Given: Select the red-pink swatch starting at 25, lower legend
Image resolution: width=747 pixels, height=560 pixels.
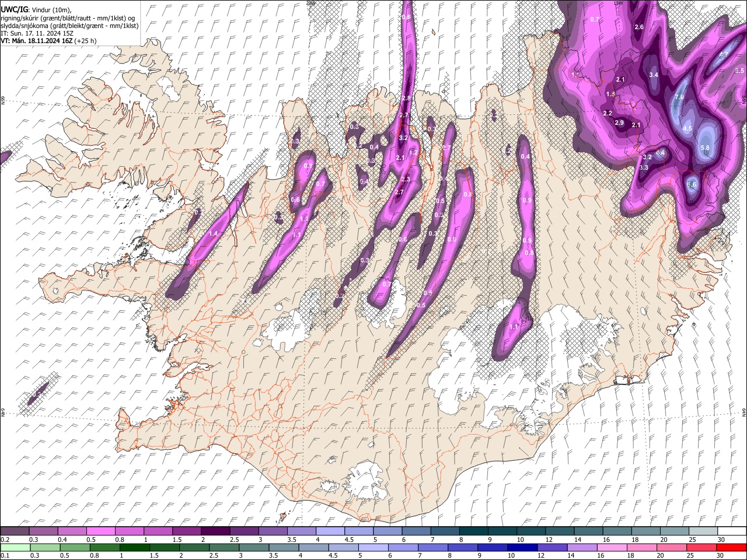Looking at the screenshot, I should 701,548.
